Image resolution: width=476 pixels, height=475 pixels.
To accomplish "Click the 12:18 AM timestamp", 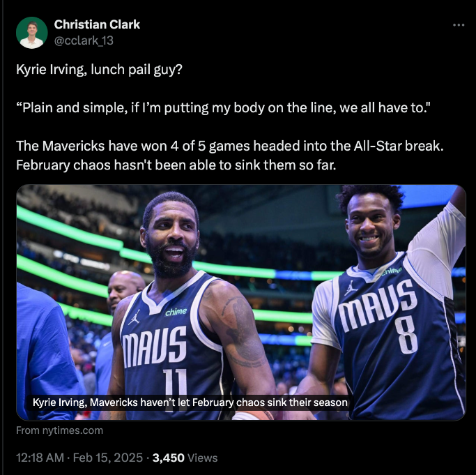I will [x=40, y=458].
